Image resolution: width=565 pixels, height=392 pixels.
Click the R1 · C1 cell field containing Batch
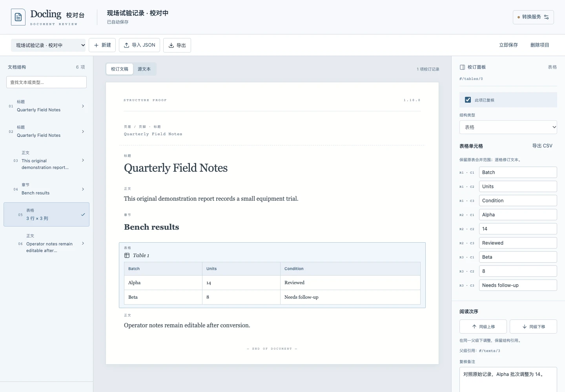pyautogui.click(x=518, y=172)
